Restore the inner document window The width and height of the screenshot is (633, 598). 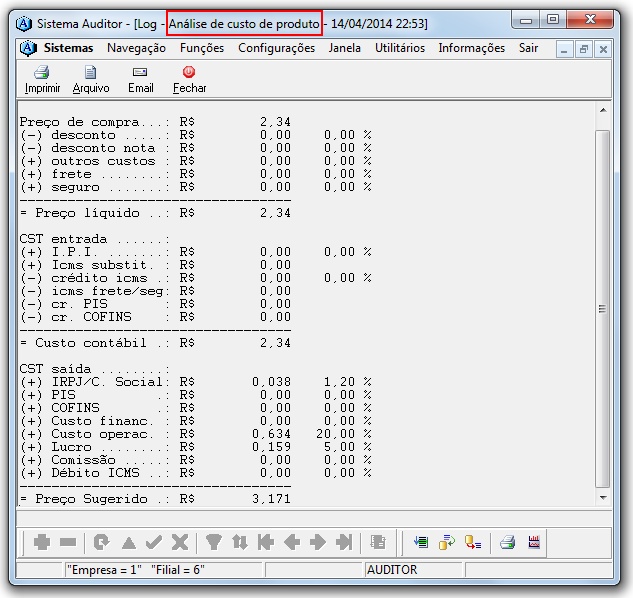click(584, 49)
